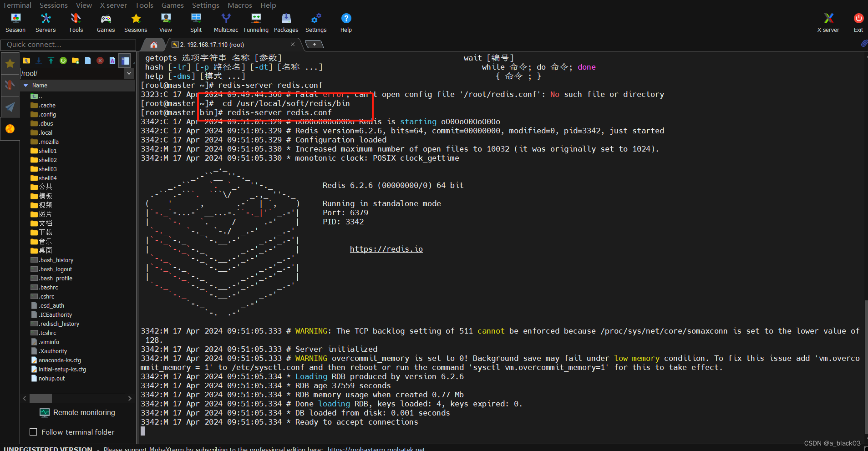Expand the /root/ path dropdown
Viewport: 868px width, 451px height.
click(130, 73)
